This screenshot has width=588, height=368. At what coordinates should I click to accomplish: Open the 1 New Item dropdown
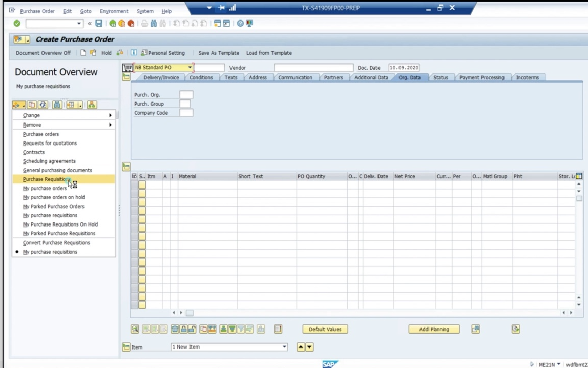284,347
